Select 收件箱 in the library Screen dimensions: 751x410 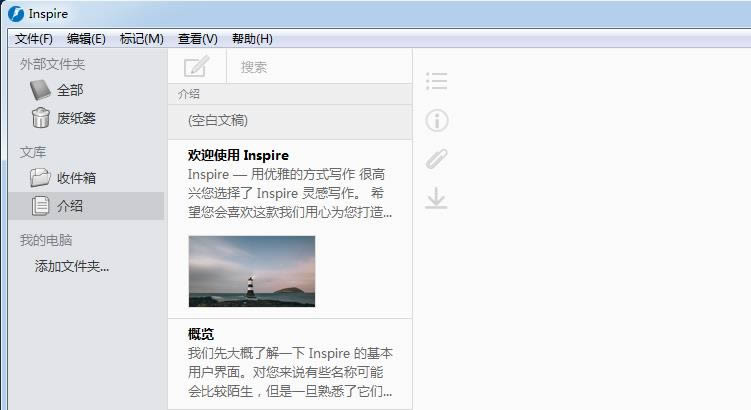pos(76,178)
